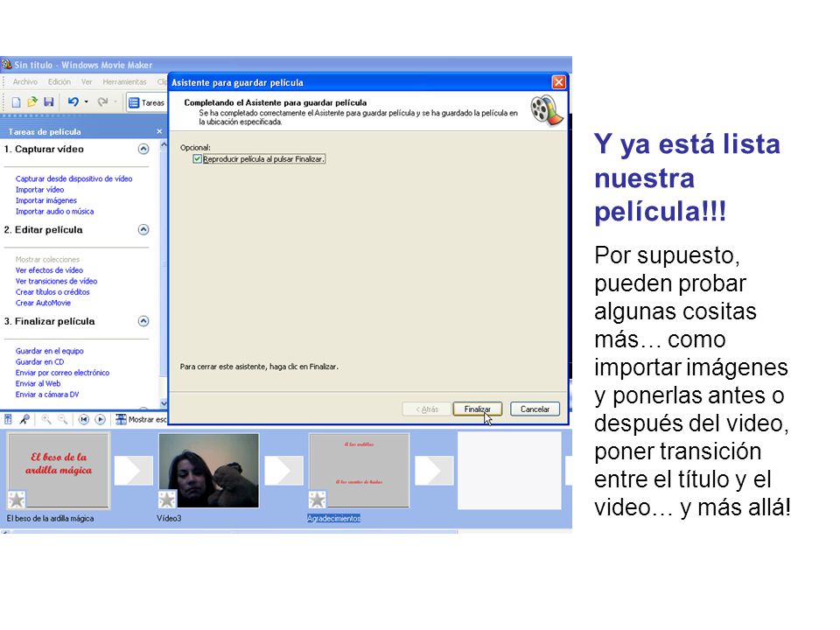Click transition cell after the title clip
This screenshot has height=630, width=840.
tap(134, 471)
